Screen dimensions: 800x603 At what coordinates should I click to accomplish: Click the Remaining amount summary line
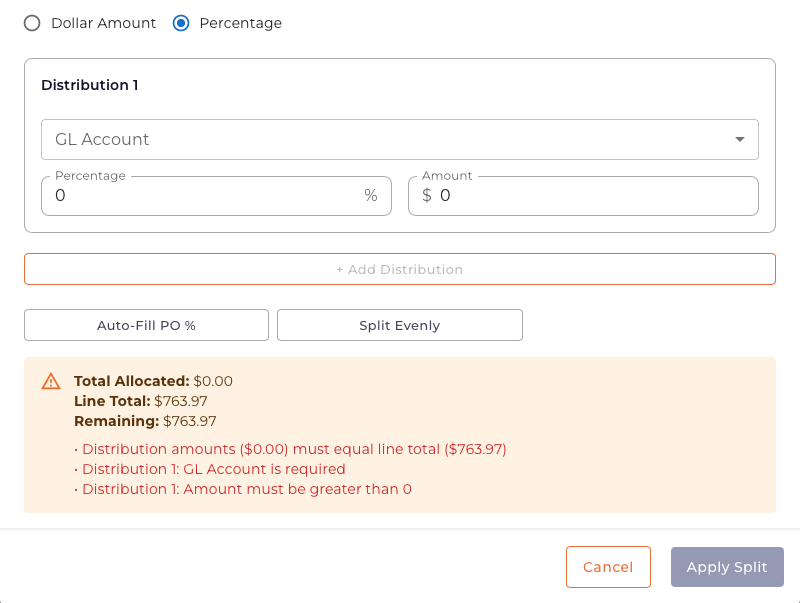click(x=145, y=421)
